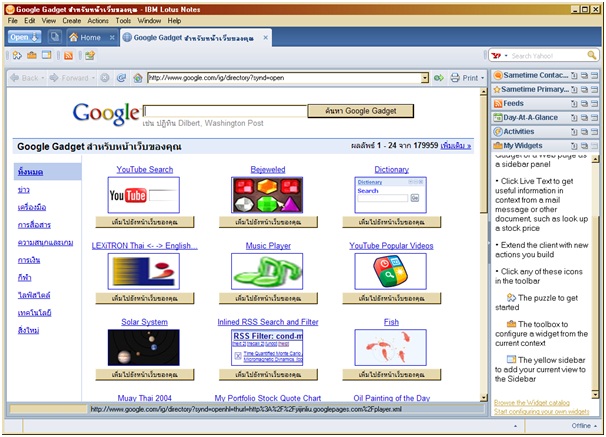Click the My Widgets panel scroll up arrow
606x437 pixels.
pos(595,159)
